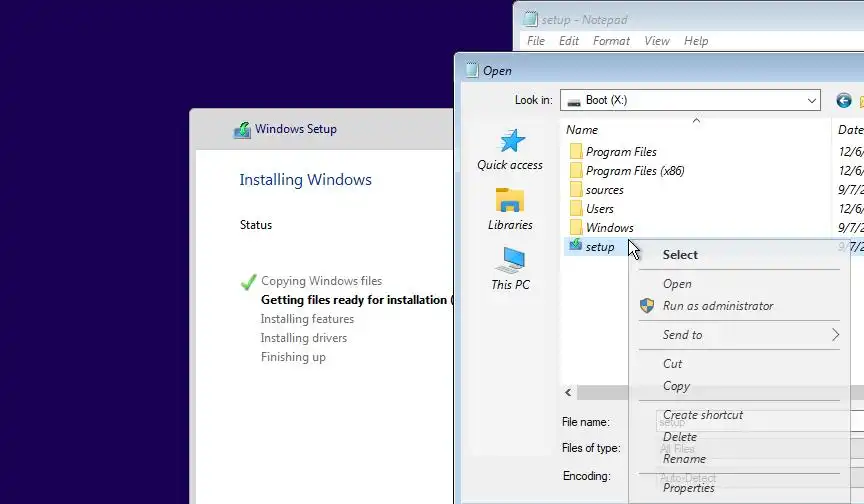Click the Users folder icon
Image resolution: width=864 pixels, height=504 pixels.
576,208
